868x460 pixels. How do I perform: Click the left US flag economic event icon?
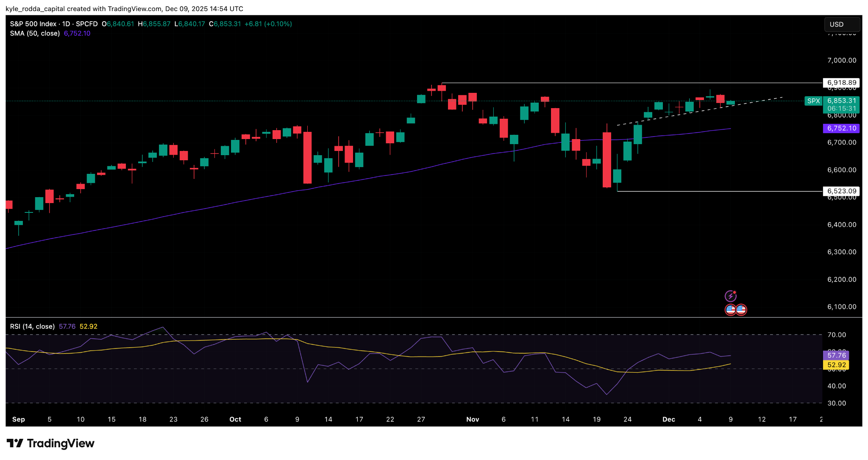[x=730, y=310]
